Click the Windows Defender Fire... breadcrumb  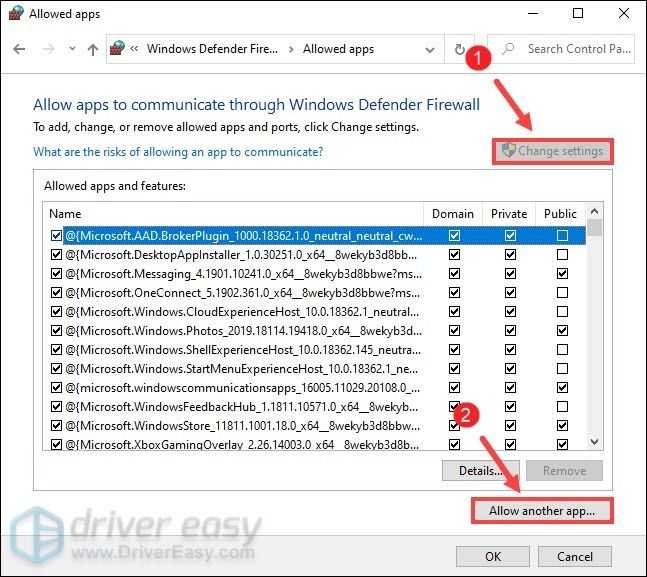tap(212, 49)
